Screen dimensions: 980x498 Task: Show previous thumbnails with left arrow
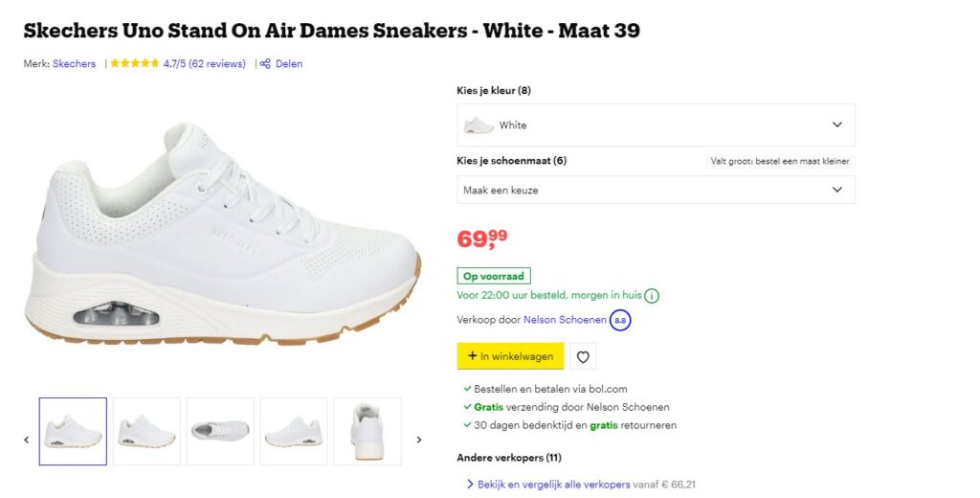[x=26, y=440]
